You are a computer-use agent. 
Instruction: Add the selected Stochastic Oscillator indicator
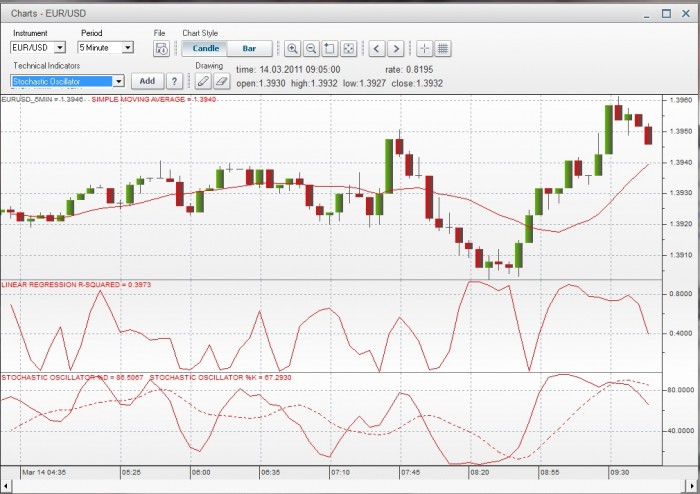(147, 81)
